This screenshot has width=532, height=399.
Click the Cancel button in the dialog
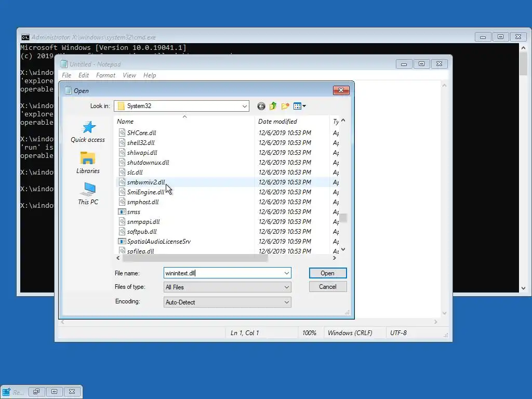(328, 287)
